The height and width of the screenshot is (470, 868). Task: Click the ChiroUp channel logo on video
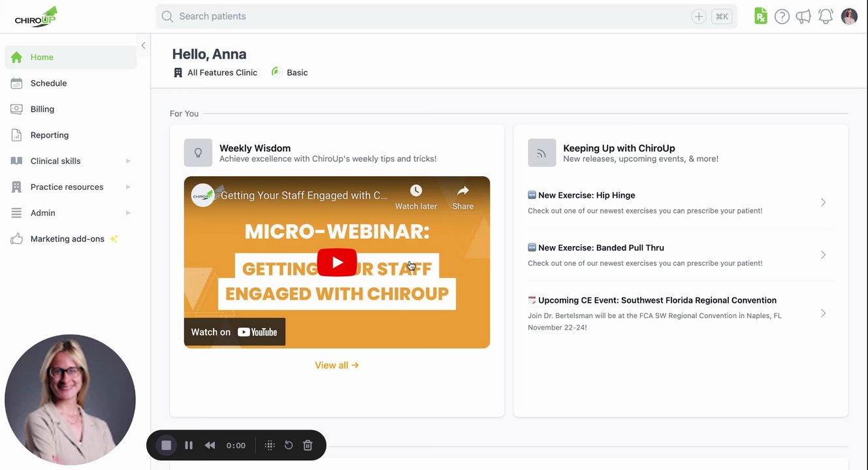click(x=203, y=195)
